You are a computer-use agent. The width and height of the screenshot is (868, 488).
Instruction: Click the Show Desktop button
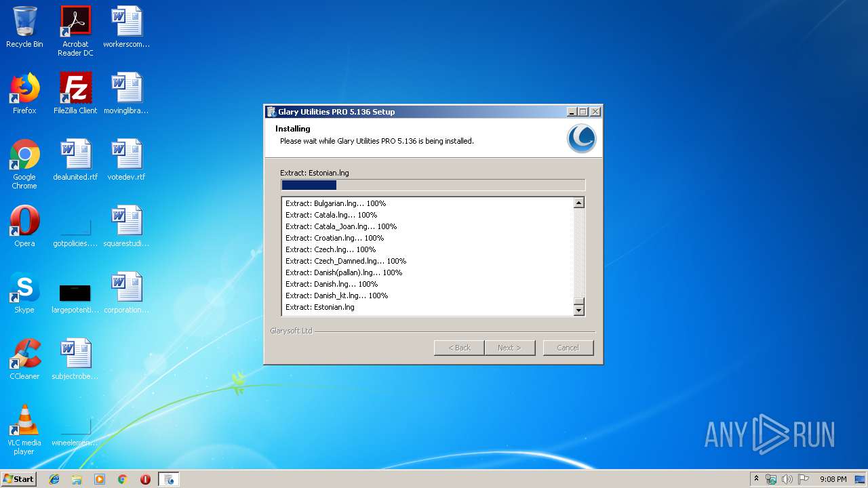point(861,479)
